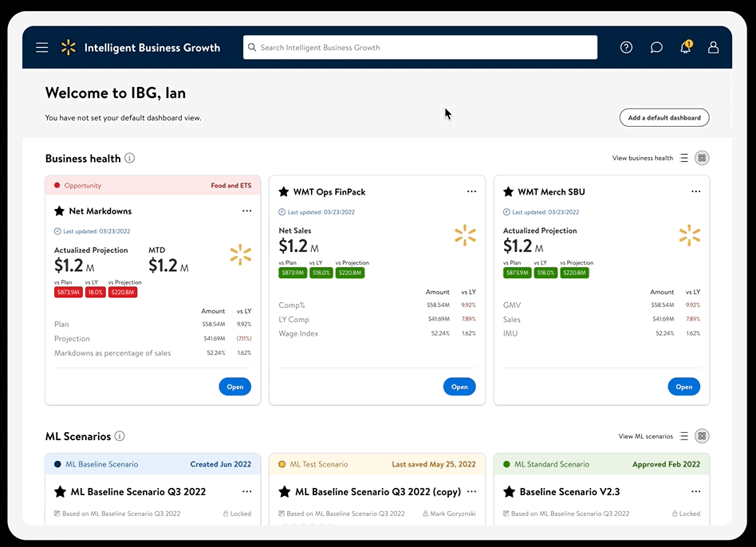Click green $220.8M badge on WMT Ops FinPack

click(350, 273)
